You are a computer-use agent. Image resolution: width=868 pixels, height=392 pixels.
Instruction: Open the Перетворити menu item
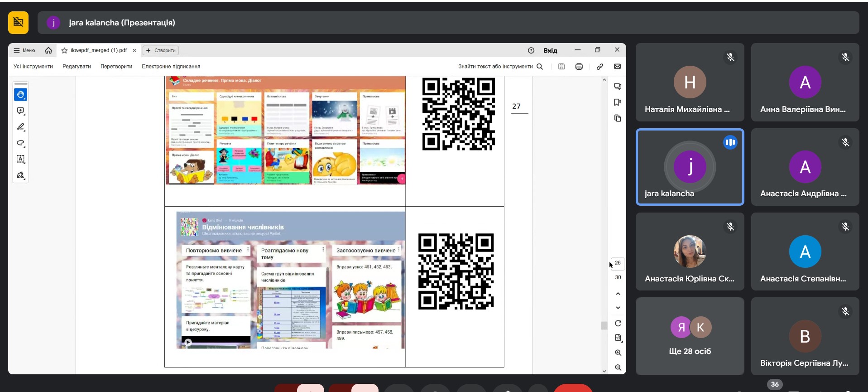[x=116, y=66]
